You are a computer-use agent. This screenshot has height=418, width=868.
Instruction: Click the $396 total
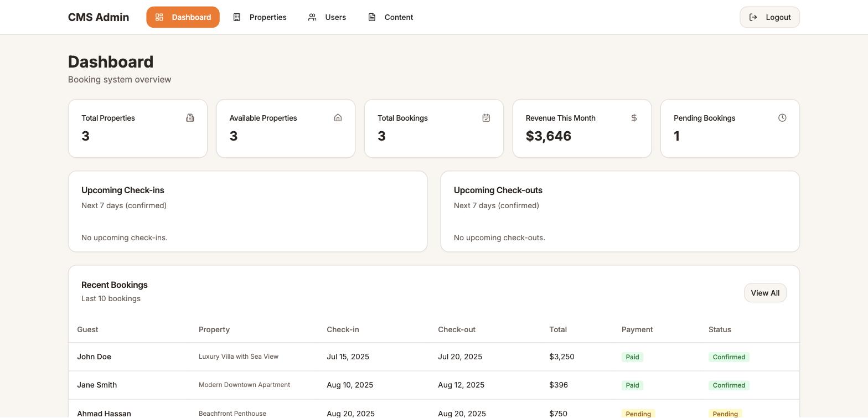coord(559,385)
